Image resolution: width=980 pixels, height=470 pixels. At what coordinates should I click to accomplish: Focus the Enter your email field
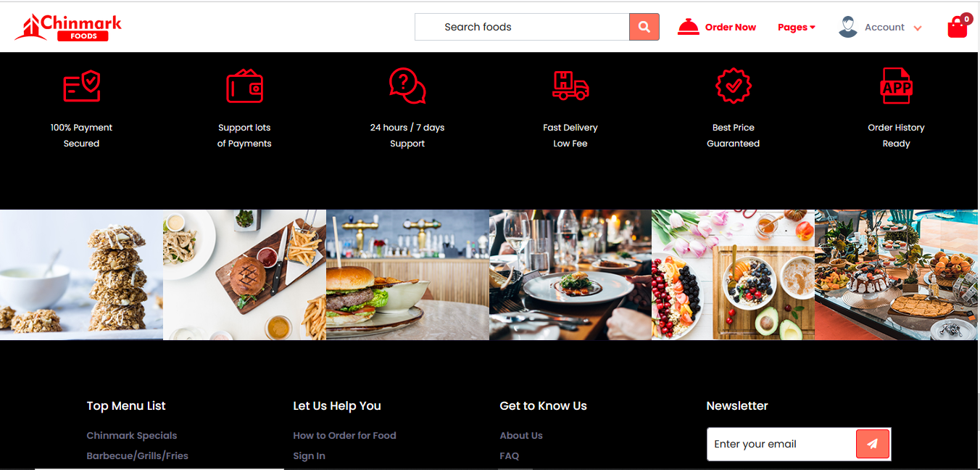(781, 444)
